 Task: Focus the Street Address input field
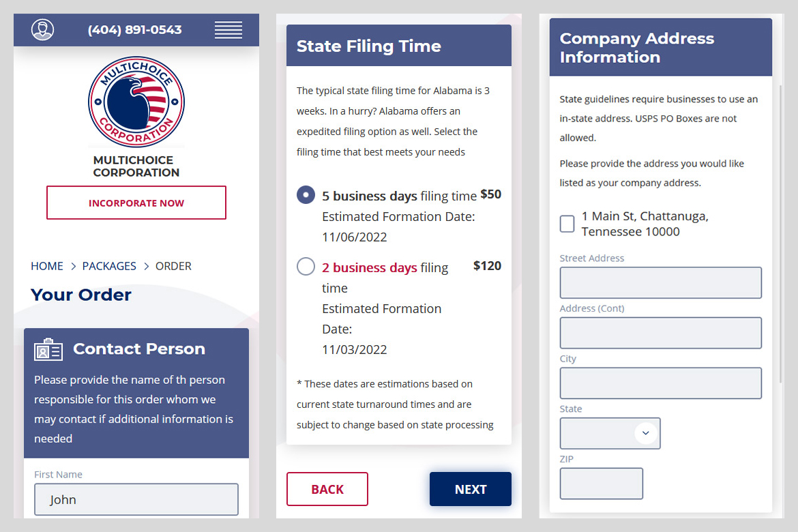[661, 282]
